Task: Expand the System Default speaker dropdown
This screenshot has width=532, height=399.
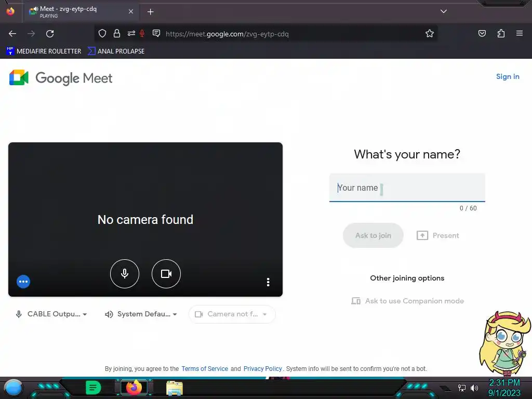Action: point(141,314)
